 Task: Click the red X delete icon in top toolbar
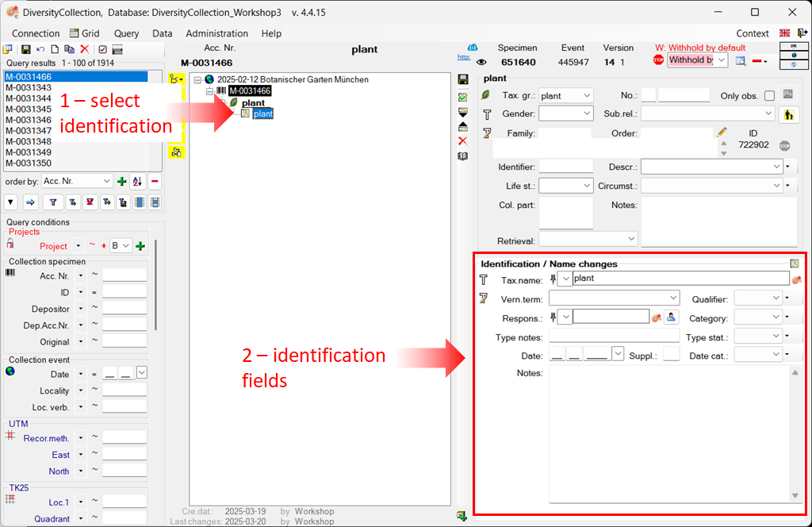point(84,49)
